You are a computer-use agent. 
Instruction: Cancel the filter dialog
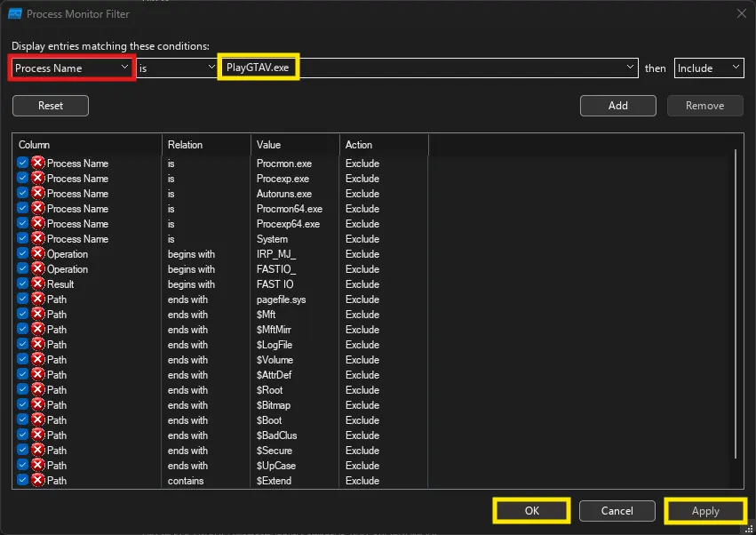point(617,510)
